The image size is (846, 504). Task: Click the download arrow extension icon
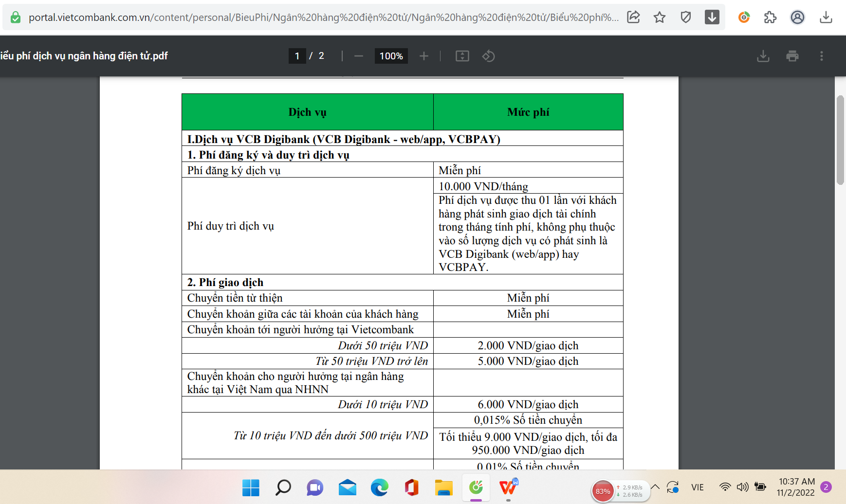click(x=712, y=18)
